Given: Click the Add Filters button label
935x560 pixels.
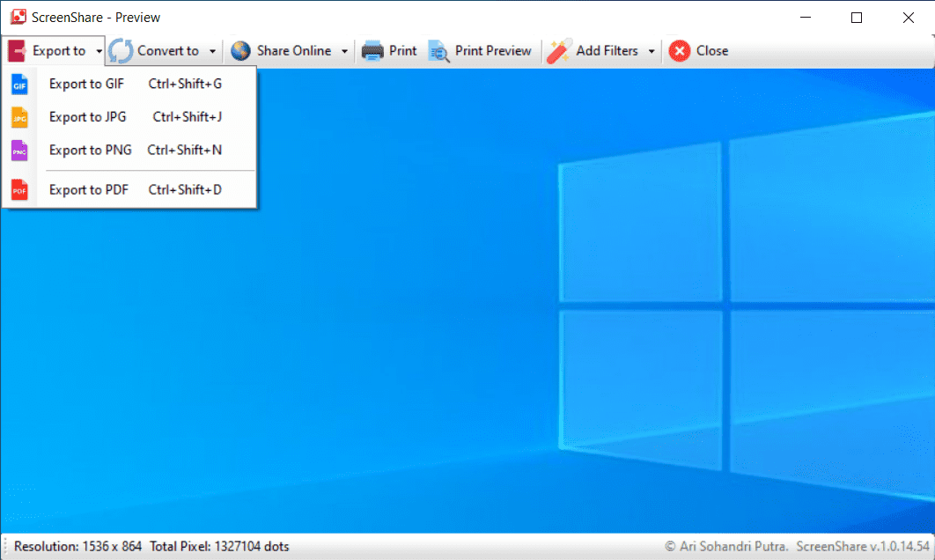Looking at the screenshot, I should pos(607,51).
